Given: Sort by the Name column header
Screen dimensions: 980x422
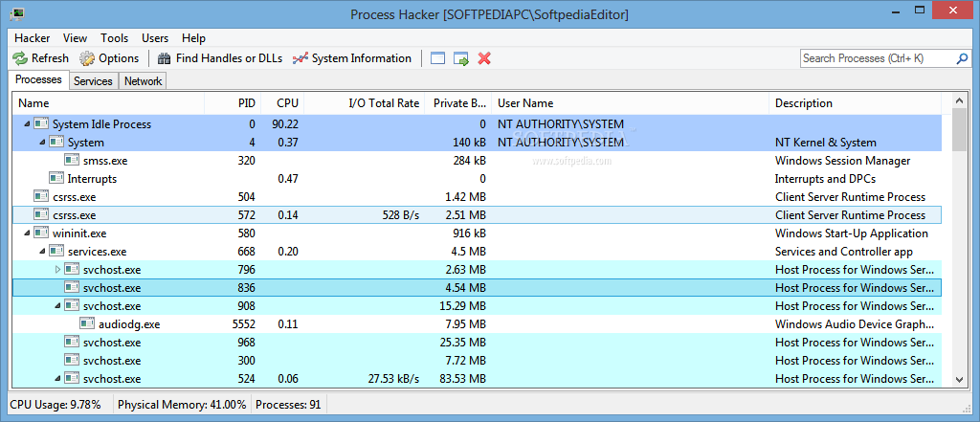Looking at the screenshot, I should click(108, 103).
